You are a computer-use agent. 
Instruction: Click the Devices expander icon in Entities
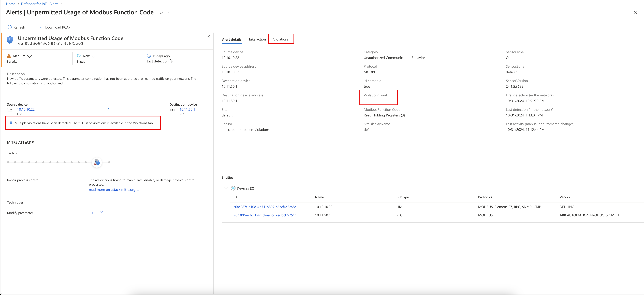pos(225,188)
